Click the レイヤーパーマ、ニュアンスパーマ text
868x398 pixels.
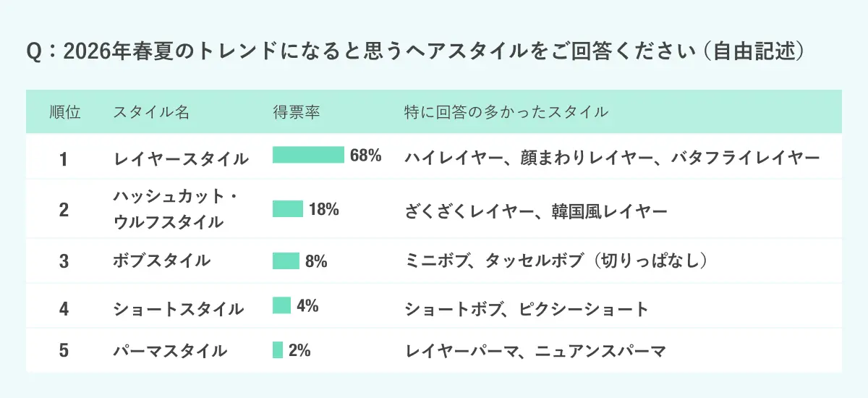coord(535,351)
